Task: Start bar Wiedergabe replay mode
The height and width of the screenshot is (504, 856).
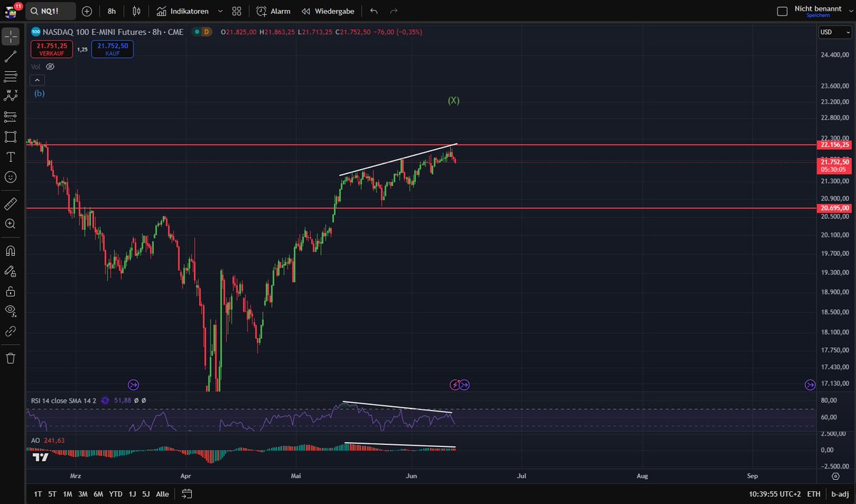Action: 328,11
